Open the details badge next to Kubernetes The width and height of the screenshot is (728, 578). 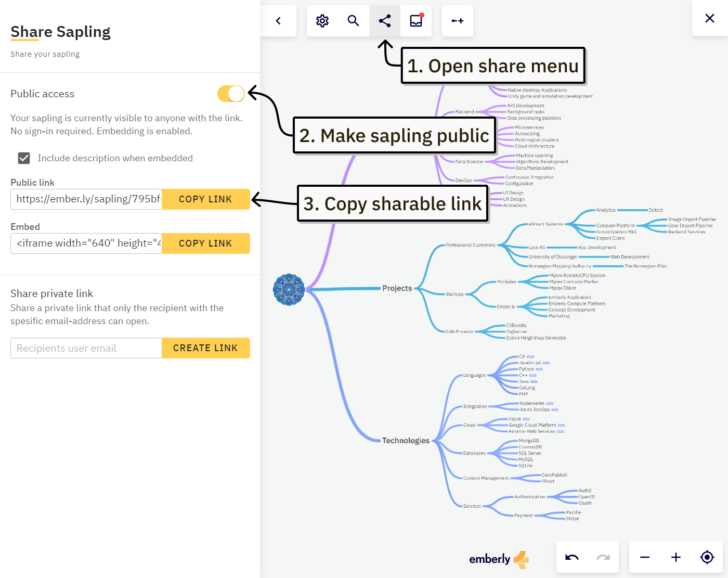pos(550,404)
